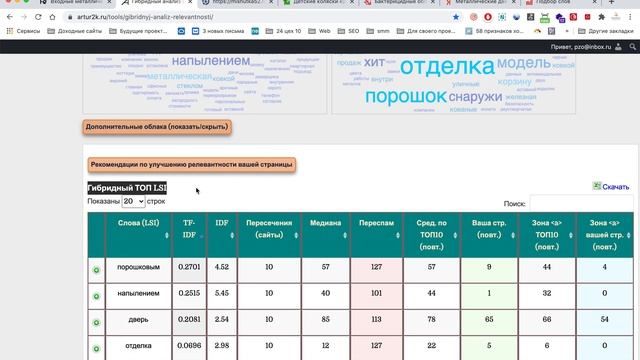Open the browser home page
The height and width of the screenshot is (360, 640).
52,17
